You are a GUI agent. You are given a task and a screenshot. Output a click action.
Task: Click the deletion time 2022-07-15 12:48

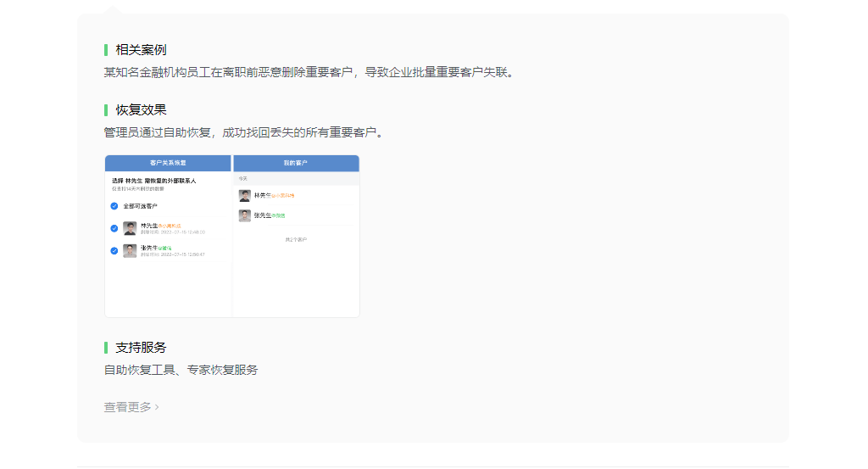click(173, 232)
